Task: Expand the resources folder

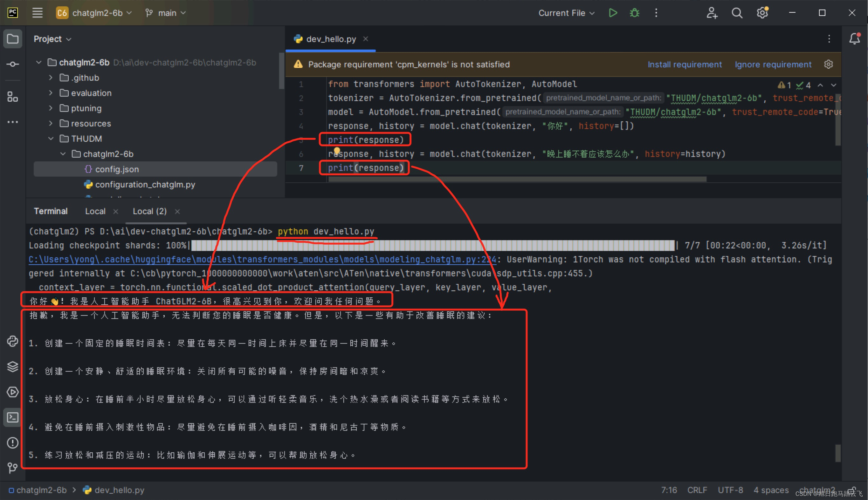Action: pyautogui.click(x=51, y=123)
